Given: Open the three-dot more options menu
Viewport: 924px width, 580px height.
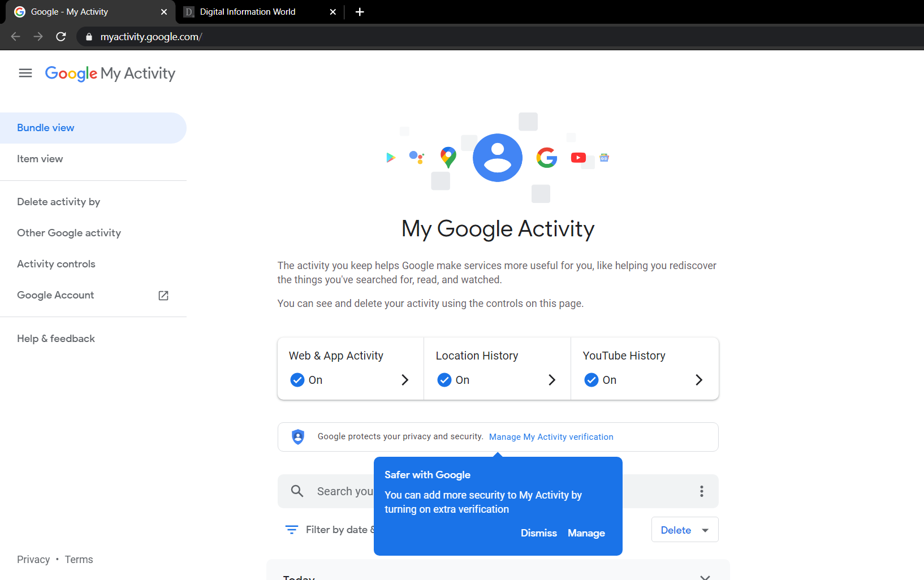Looking at the screenshot, I should pyautogui.click(x=701, y=491).
